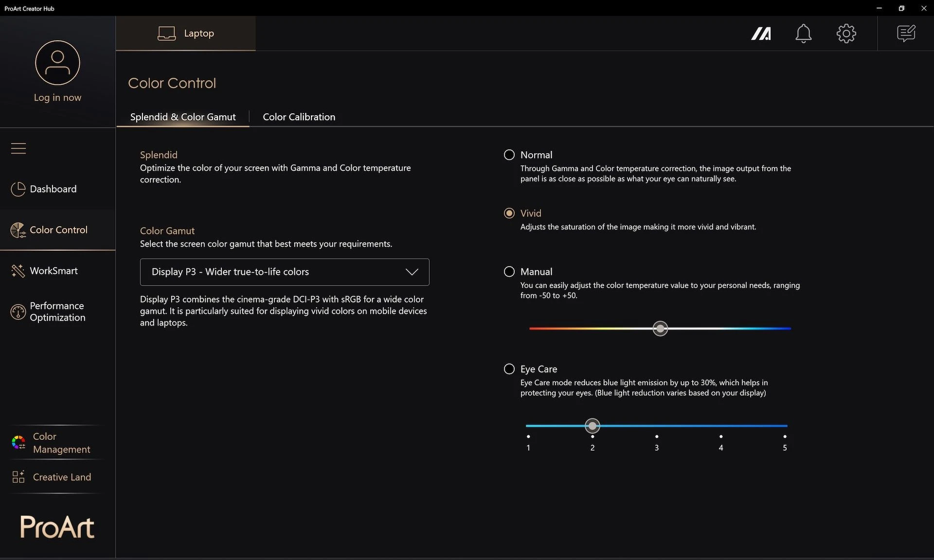Click the Color Control sidebar label
Screen dimensions: 934x560
(59, 230)
